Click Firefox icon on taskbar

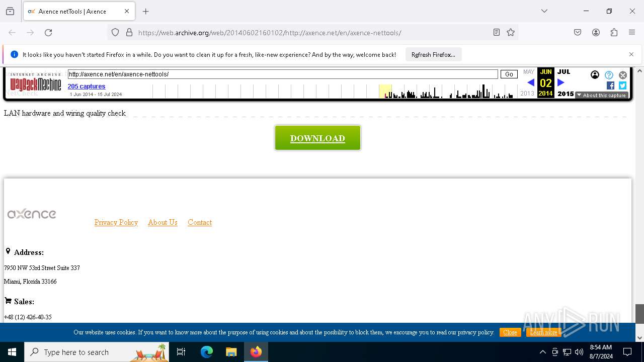[256, 352]
